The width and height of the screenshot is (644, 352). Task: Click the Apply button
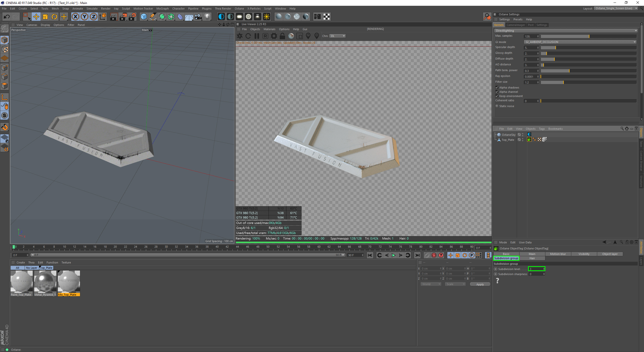click(x=480, y=284)
